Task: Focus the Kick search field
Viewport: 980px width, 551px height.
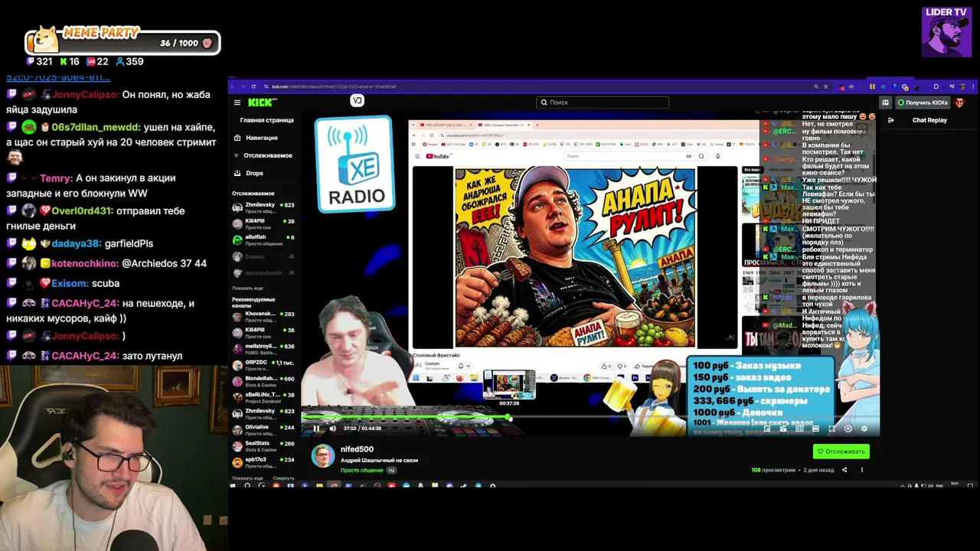Action: click(603, 103)
